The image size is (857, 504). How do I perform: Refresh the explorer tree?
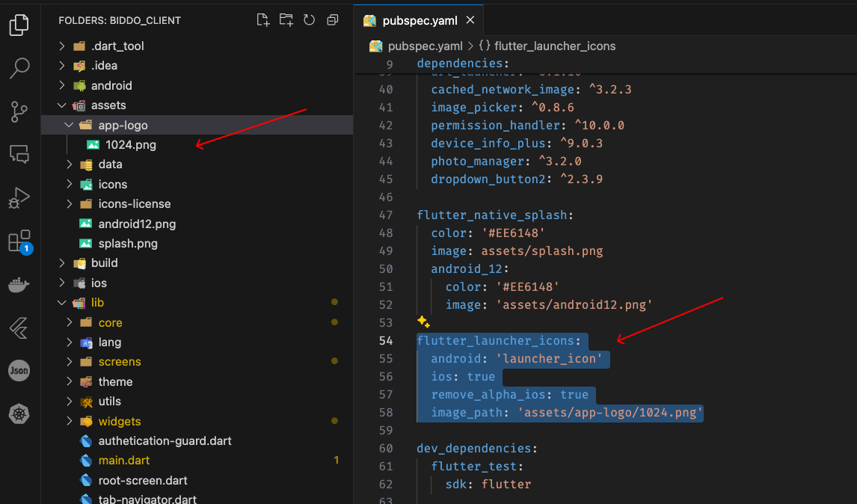click(309, 20)
